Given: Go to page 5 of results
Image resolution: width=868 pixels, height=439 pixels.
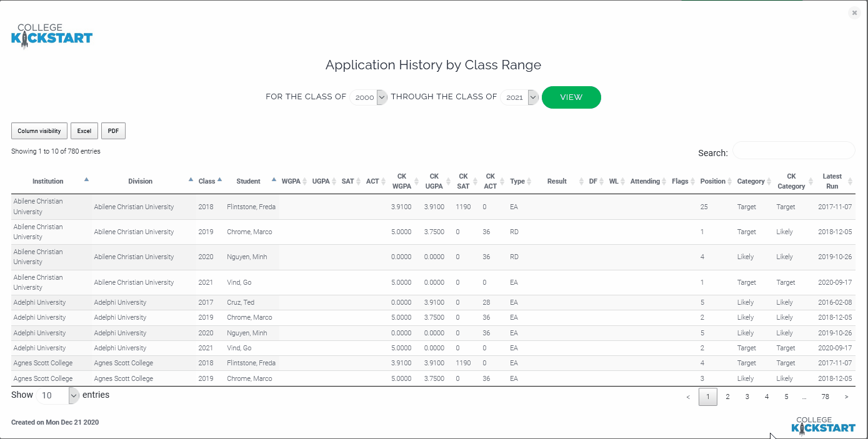Looking at the screenshot, I should 786,397.
